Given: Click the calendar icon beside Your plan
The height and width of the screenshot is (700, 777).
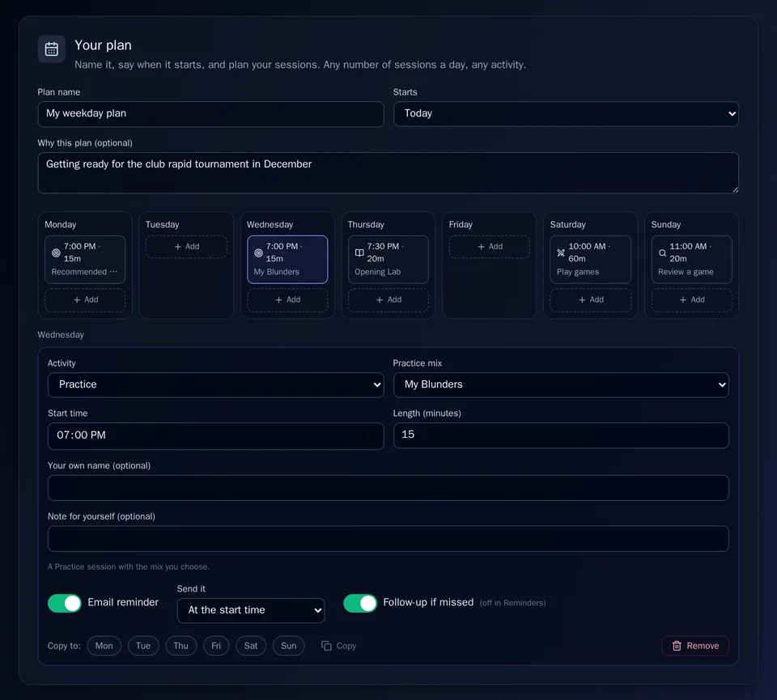Looking at the screenshot, I should [52, 49].
